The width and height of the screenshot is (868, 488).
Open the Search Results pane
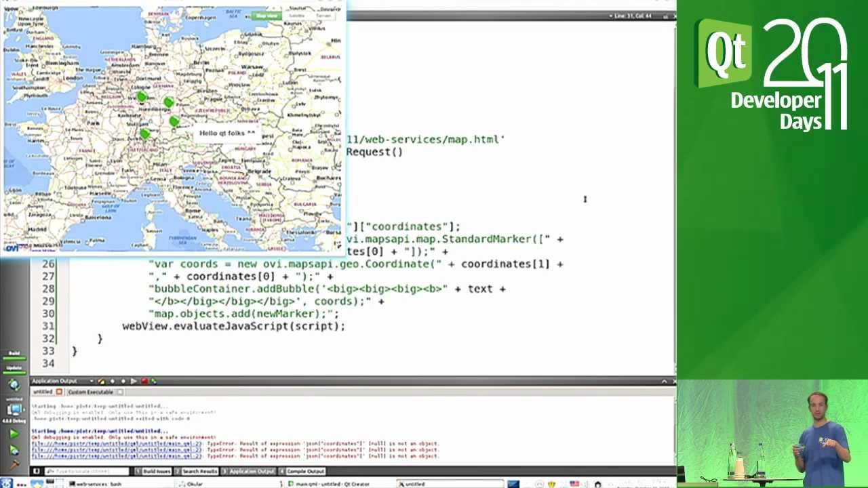tap(197, 472)
